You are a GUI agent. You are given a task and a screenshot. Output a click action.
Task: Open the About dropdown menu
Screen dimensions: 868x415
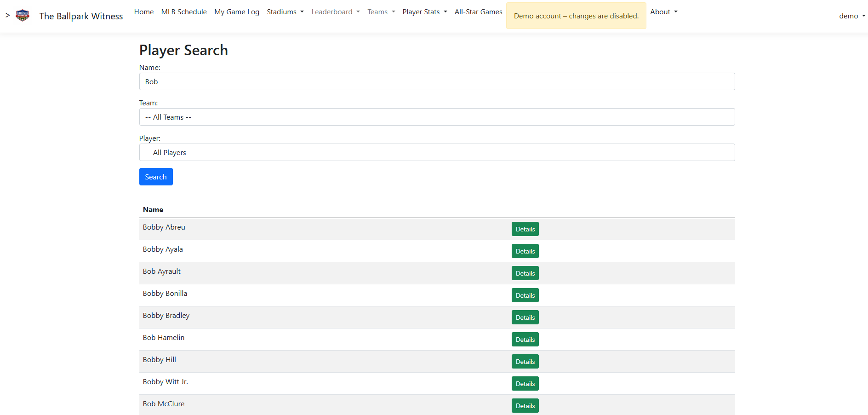tap(663, 12)
